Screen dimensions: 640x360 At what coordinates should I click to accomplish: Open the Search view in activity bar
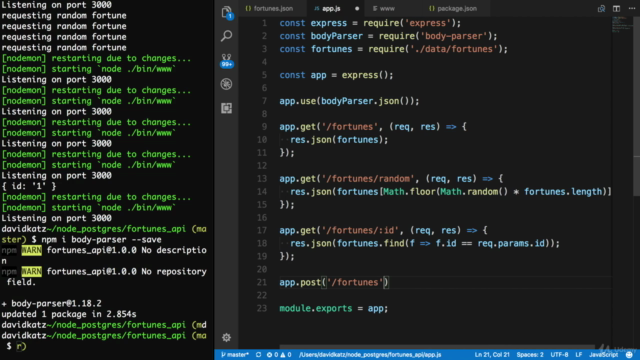click(x=227, y=36)
